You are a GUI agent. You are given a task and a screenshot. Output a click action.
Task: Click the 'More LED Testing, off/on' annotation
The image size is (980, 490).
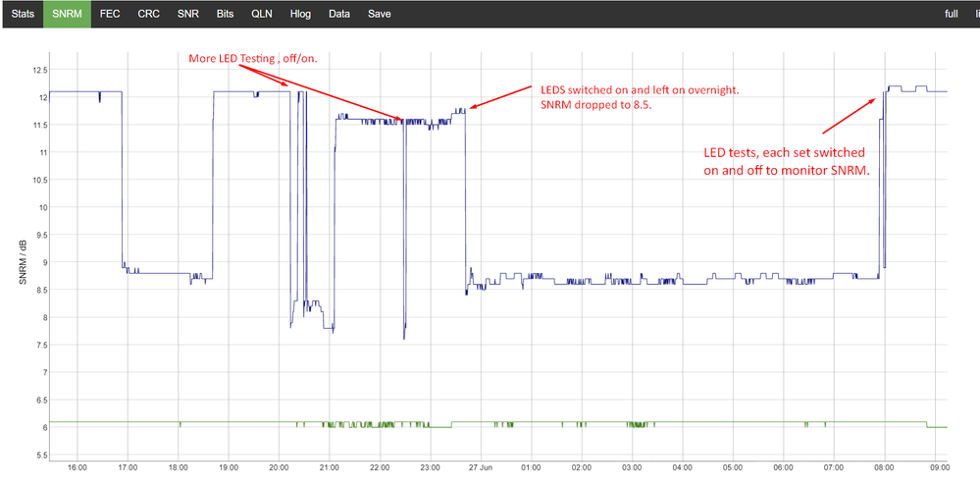(260, 59)
